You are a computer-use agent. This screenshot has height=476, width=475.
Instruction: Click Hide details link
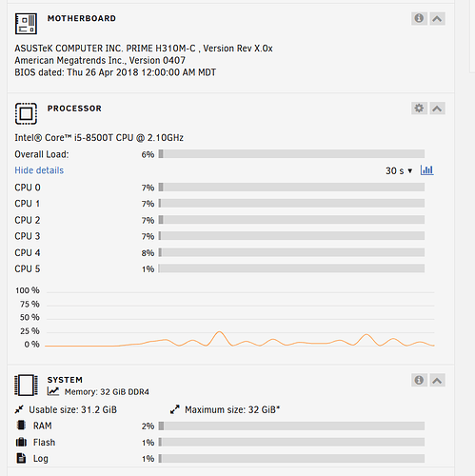pos(39,170)
